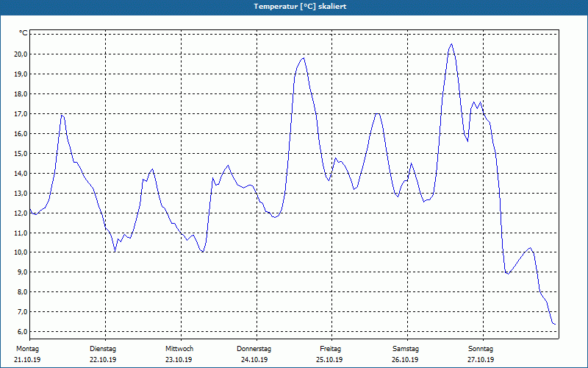Select the 19,0 y-axis value
588x368 pixels.
pyautogui.click(x=21, y=74)
